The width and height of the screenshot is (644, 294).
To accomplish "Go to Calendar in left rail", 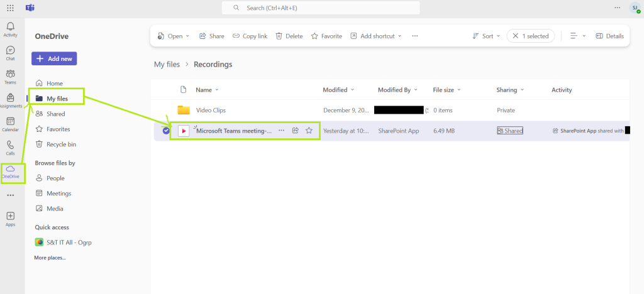I will (x=10, y=124).
